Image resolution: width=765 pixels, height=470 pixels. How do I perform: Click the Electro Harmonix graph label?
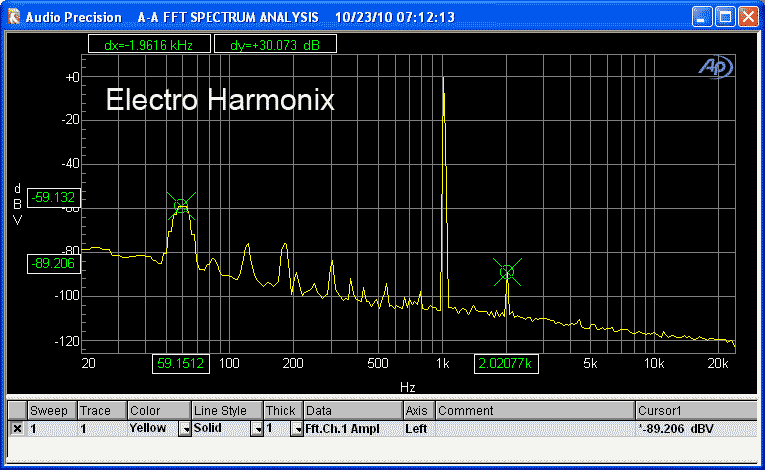click(x=220, y=100)
